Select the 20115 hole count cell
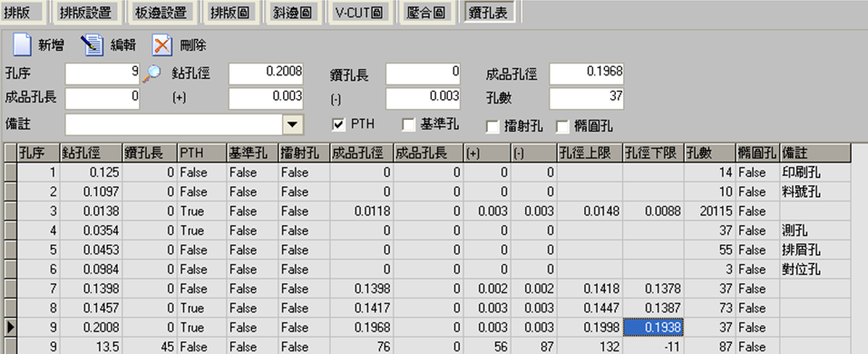This screenshot has width=868, height=354. click(709, 211)
